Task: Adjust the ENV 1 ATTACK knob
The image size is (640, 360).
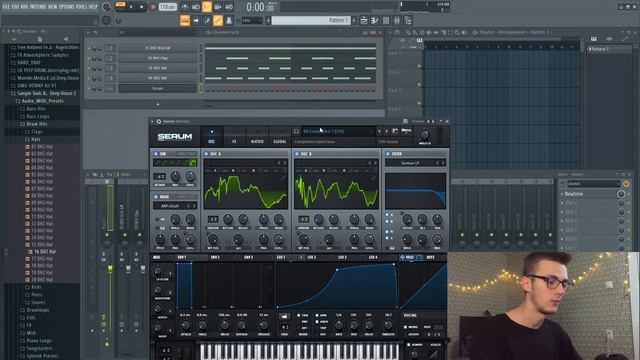Action: pos(185,326)
